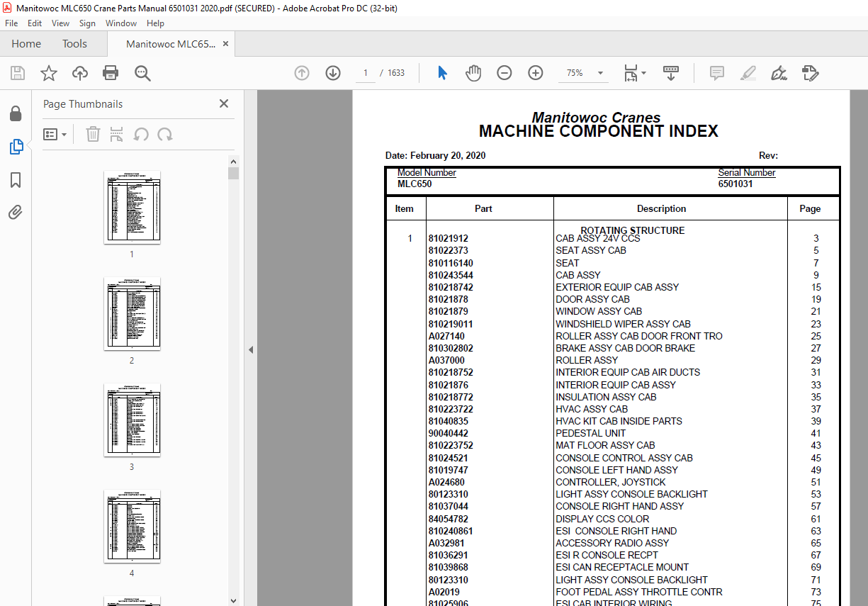Click DISPLAY CCS COLOR description
The height and width of the screenshot is (606, 868).
coord(602,519)
